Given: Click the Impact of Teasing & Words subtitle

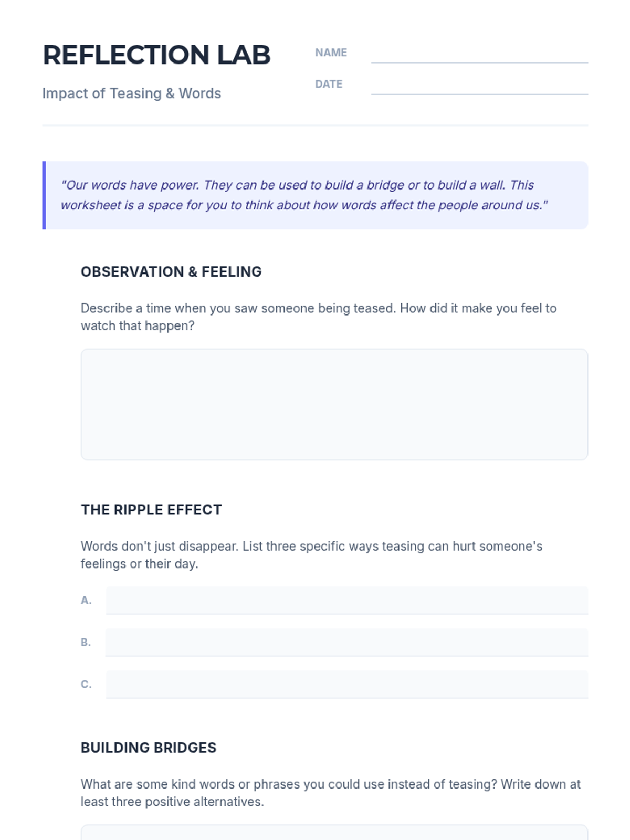Looking at the screenshot, I should (x=132, y=93).
